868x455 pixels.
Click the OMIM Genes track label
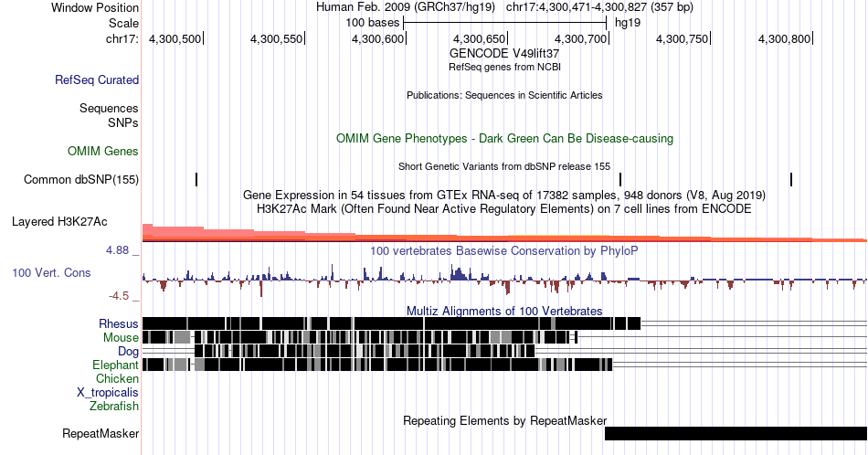click(103, 151)
